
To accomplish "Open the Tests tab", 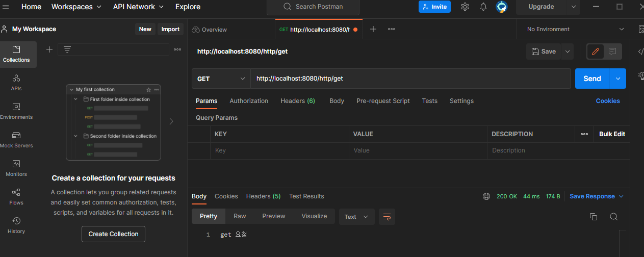I will (430, 101).
